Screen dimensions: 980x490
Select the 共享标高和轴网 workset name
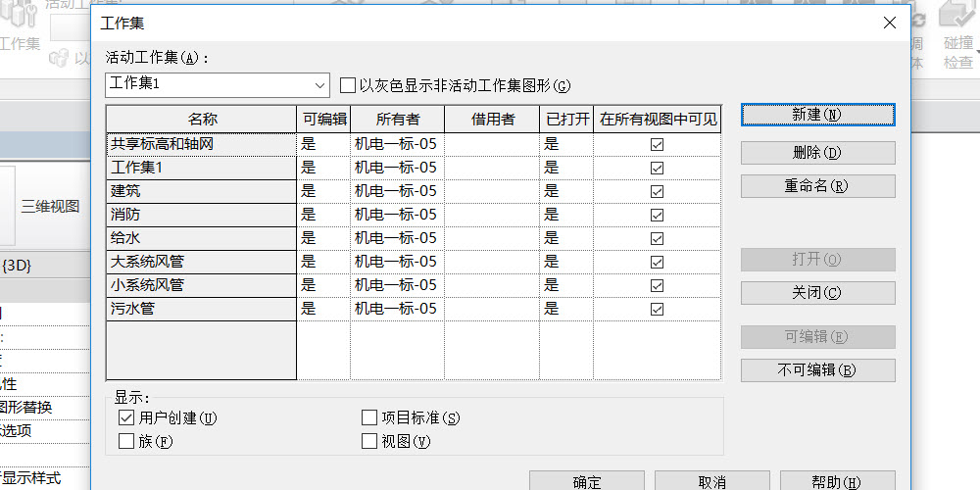(x=201, y=144)
